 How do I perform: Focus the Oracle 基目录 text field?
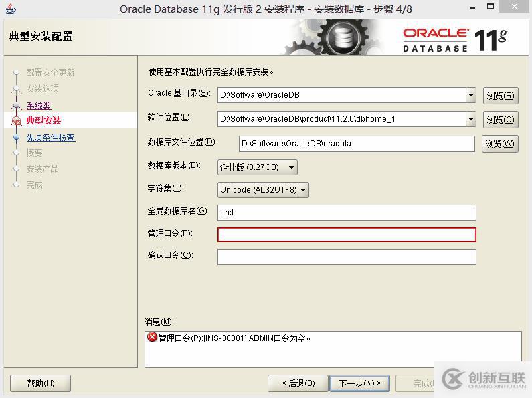[342, 95]
